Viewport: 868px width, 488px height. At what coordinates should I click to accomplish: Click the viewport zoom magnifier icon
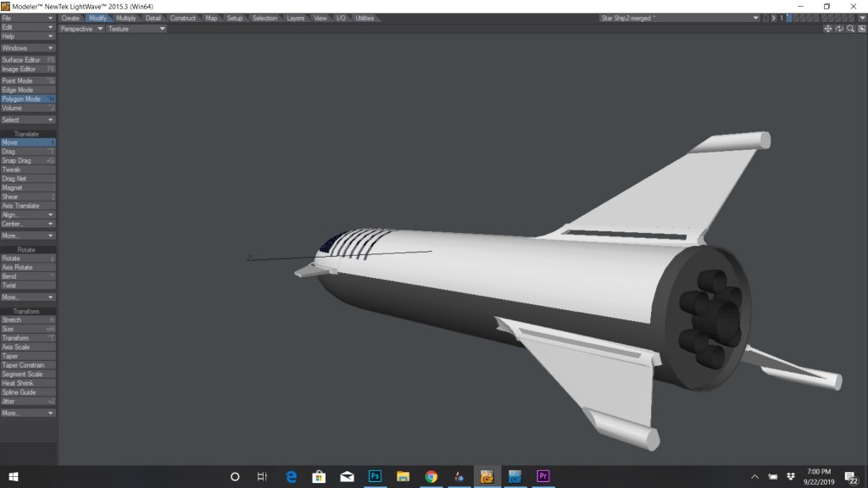click(x=850, y=29)
